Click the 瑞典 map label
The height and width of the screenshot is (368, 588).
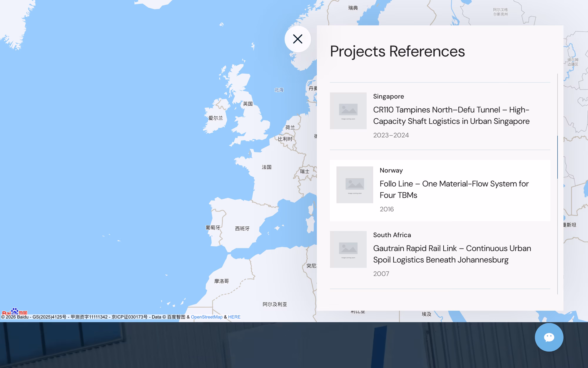point(353,8)
